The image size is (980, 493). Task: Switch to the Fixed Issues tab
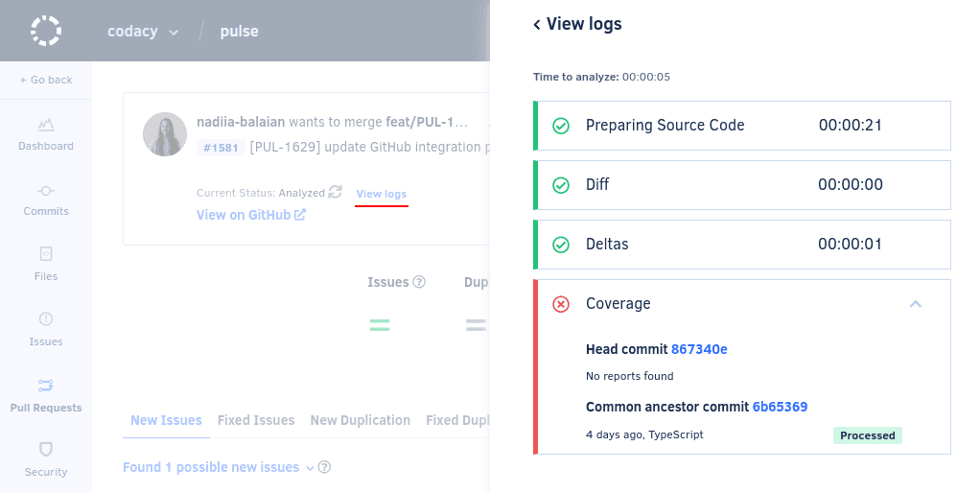256,420
